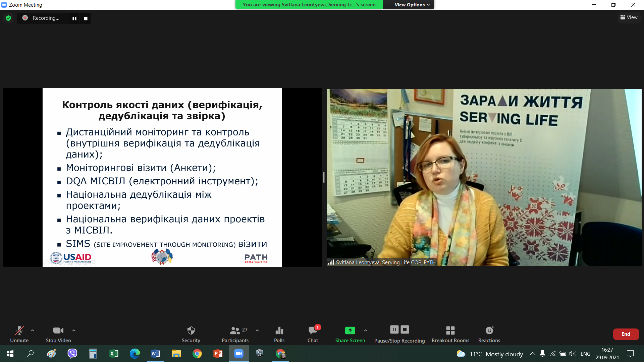Expand audio options arrow beside Unmute

[x=33, y=330]
